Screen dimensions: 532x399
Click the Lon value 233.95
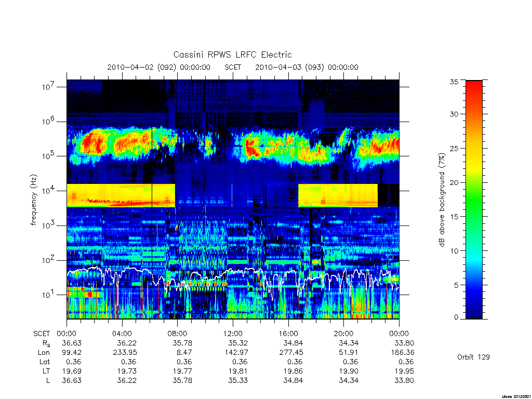pyautogui.click(x=125, y=353)
